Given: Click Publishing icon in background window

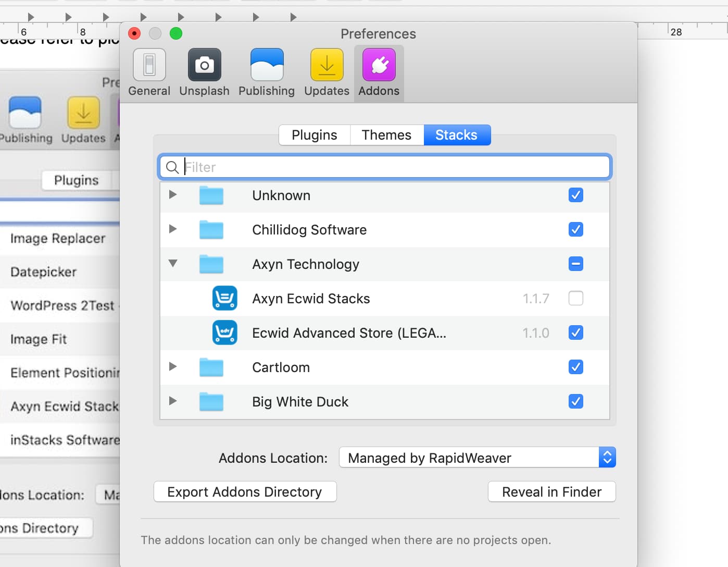Looking at the screenshot, I should (25, 113).
